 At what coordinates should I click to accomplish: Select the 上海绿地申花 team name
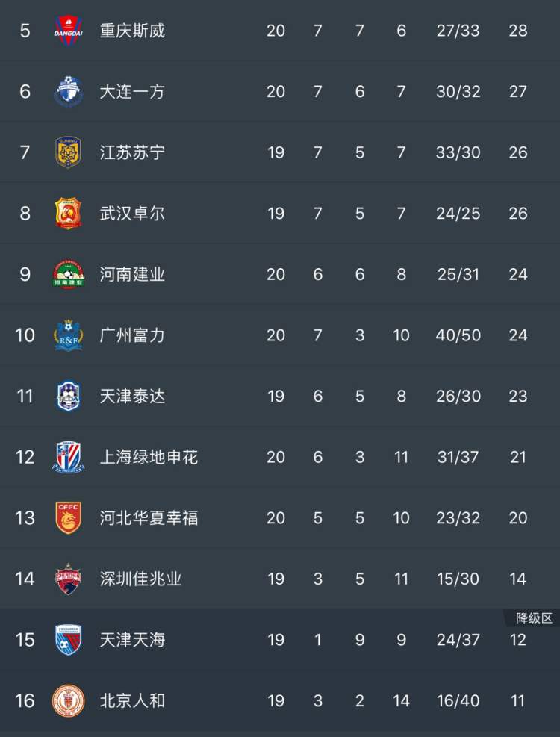149,457
